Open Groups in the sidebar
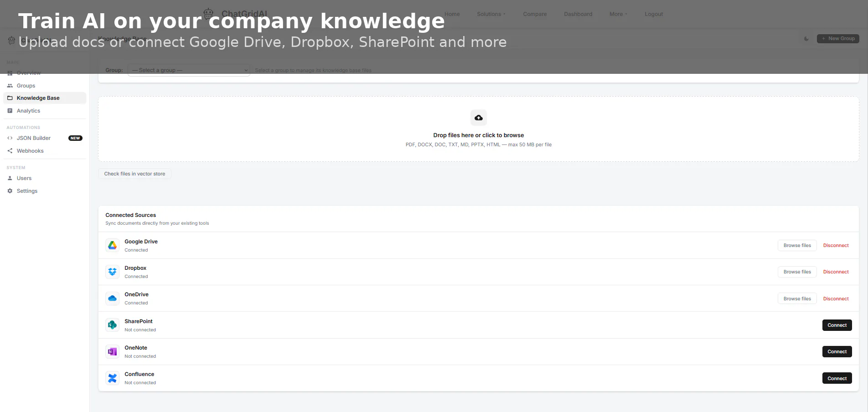 click(45, 86)
